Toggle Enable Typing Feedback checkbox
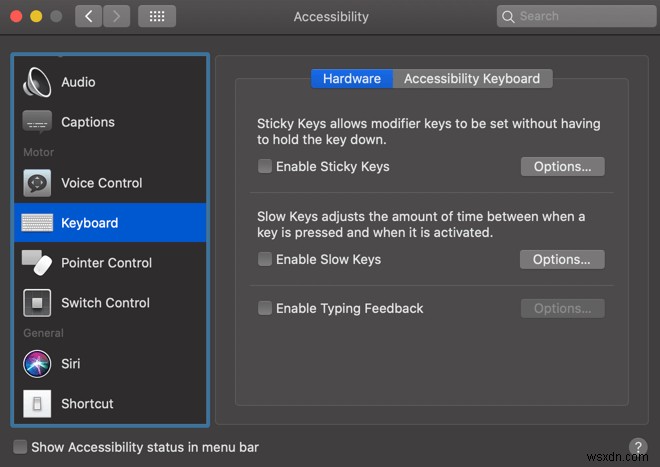The image size is (660, 467). (x=265, y=308)
